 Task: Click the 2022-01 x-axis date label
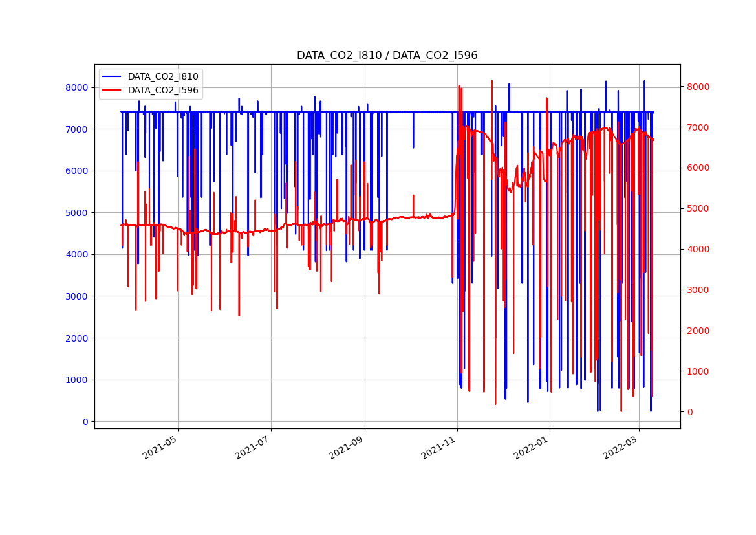point(530,446)
